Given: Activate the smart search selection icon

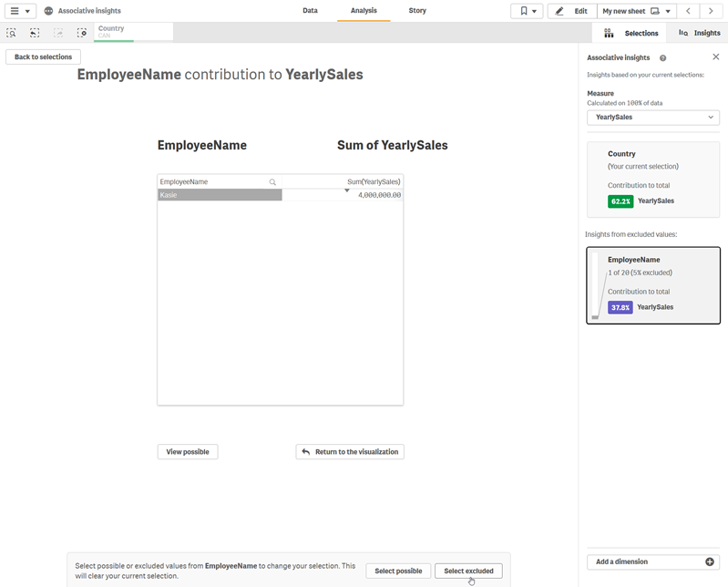Looking at the screenshot, I should 11,33.
